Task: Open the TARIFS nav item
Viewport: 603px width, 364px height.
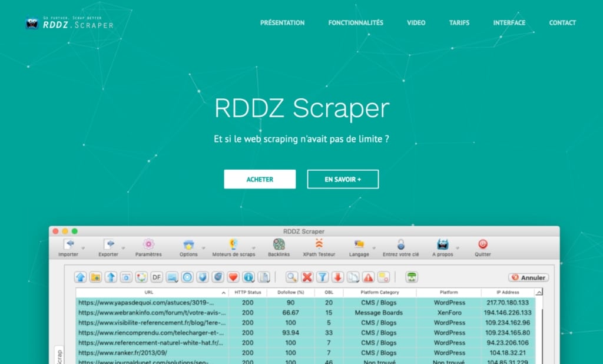Action: tap(459, 23)
